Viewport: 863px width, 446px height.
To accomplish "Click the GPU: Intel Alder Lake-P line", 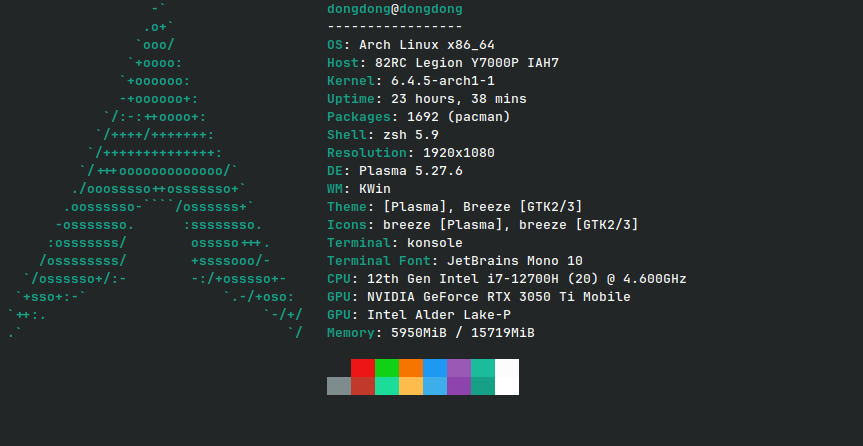I will [418, 315].
